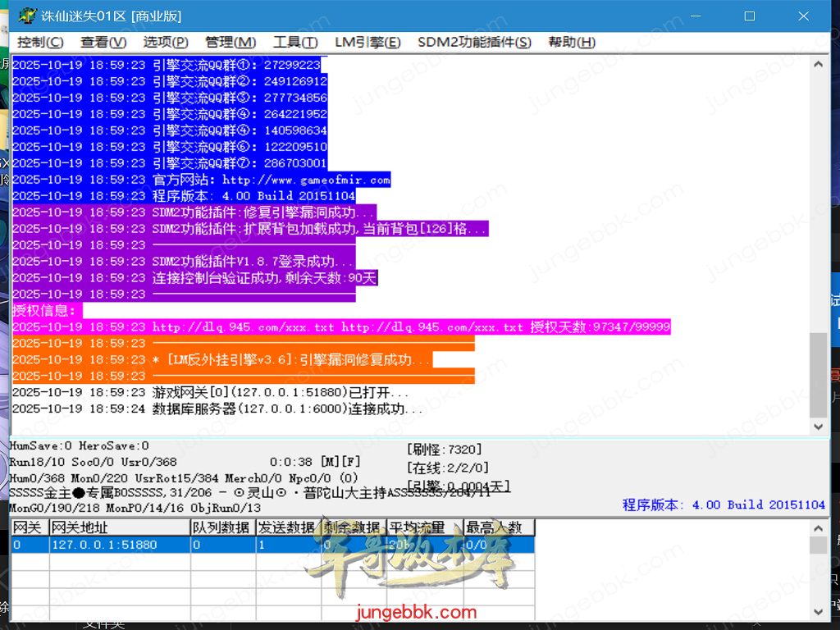Screen dimensions: 840x630
Task: Open the SDM2功能插件(S) menu
Action: (474, 43)
